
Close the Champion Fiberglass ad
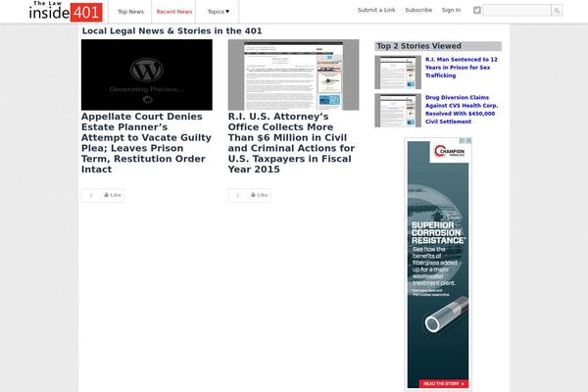(x=468, y=141)
